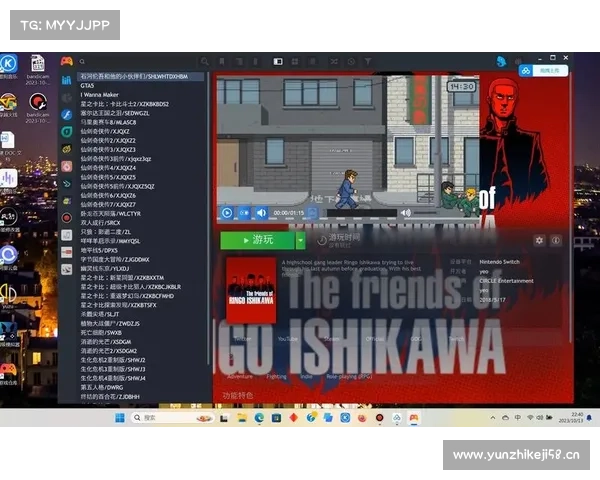Viewport: 600px width, 480px height.
Task: Click the taskbar search box
Action: (x=172, y=418)
